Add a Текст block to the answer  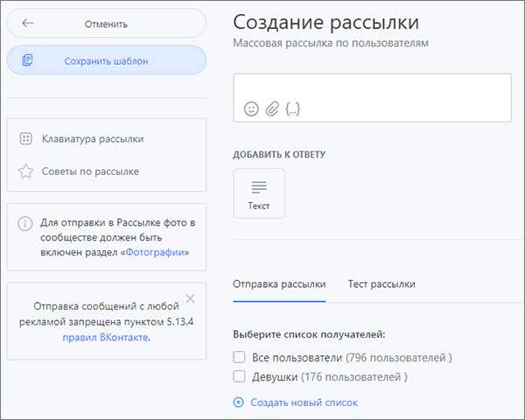pos(259,193)
